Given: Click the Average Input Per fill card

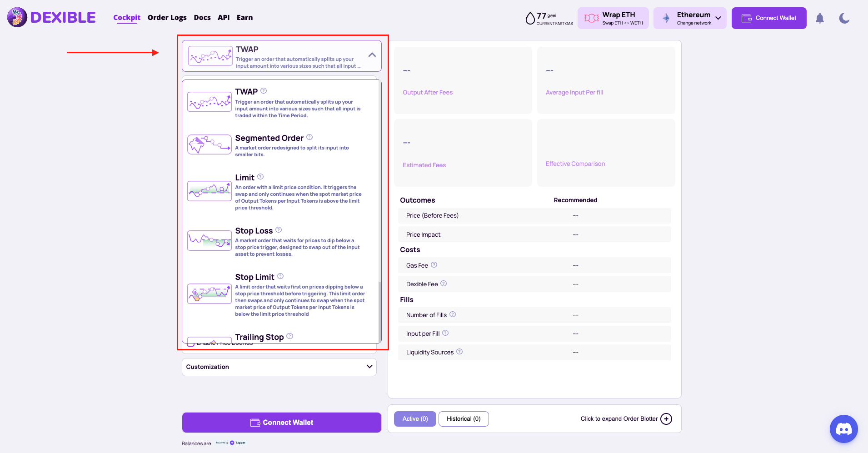Looking at the screenshot, I should pos(606,80).
